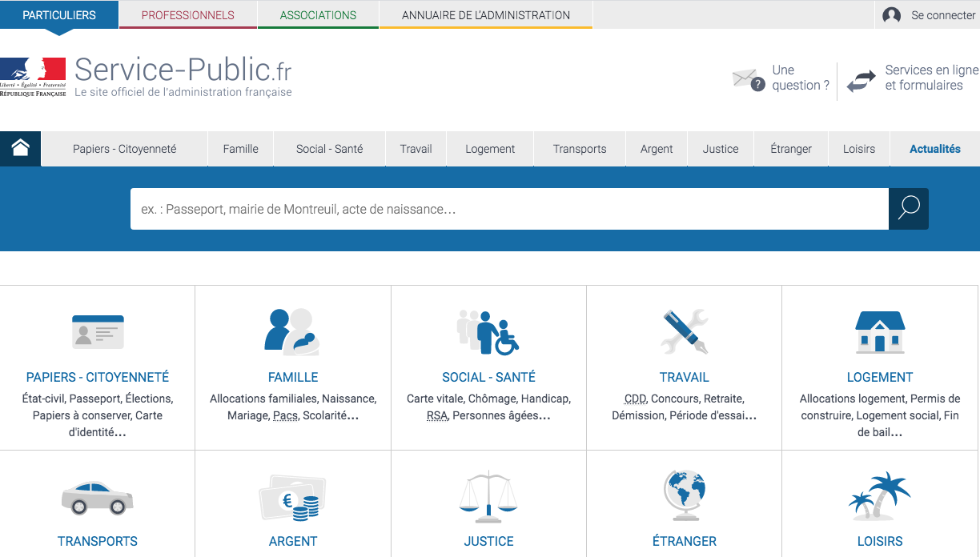Select the Particuliers tab
The height and width of the screenshot is (557, 980).
coord(59,15)
